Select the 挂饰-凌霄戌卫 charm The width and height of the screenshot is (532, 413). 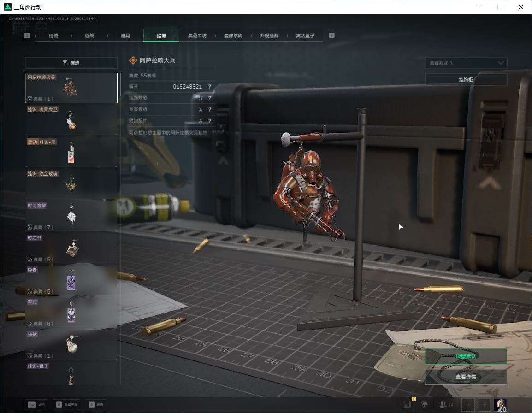71,120
